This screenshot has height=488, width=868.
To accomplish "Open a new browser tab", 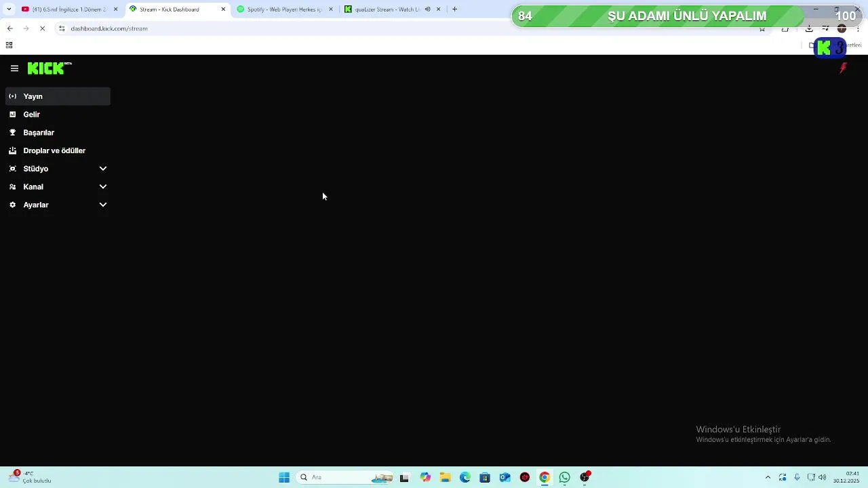I will pyautogui.click(x=454, y=9).
